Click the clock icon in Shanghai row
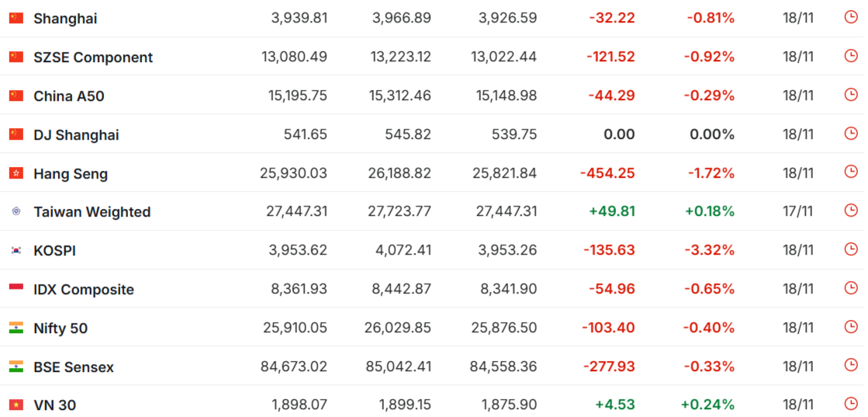Screen dimensions: 868x417 coord(851,17)
